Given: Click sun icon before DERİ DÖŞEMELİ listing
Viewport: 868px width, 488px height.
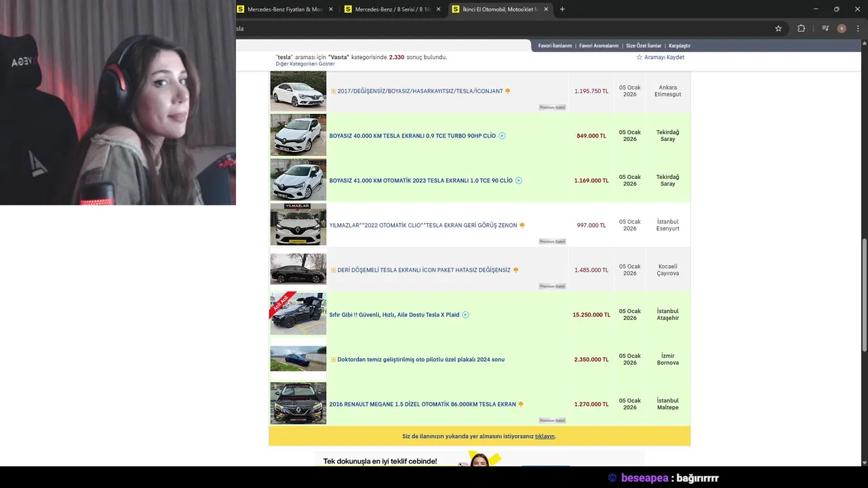Looking at the screenshot, I should click(333, 270).
